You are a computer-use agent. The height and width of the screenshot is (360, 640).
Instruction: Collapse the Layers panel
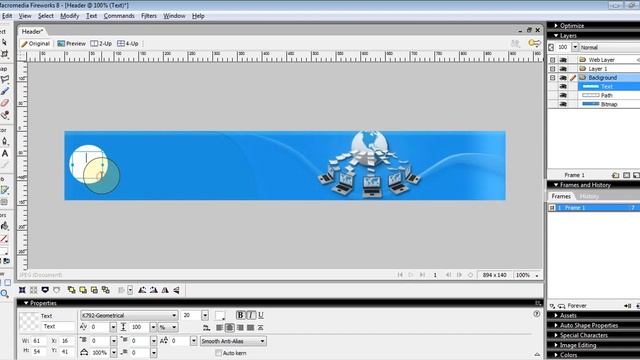point(556,36)
